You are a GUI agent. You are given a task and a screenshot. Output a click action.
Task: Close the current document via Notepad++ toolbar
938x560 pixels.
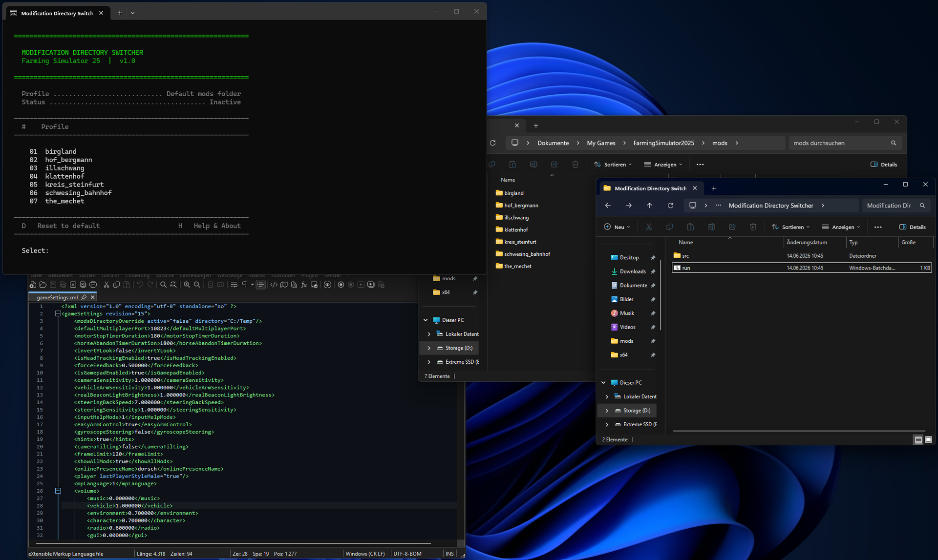[73, 285]
